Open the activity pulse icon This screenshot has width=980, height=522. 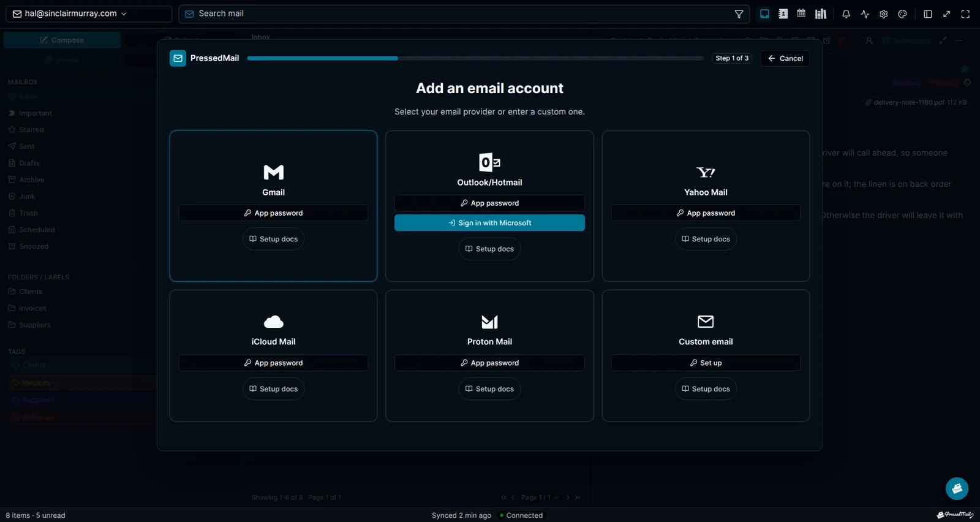865,14
